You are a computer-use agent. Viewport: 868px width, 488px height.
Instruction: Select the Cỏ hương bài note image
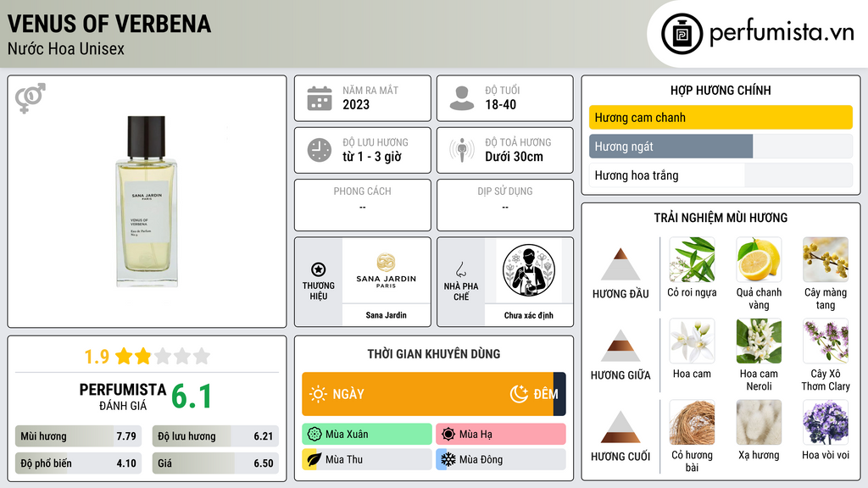point(692,423)
